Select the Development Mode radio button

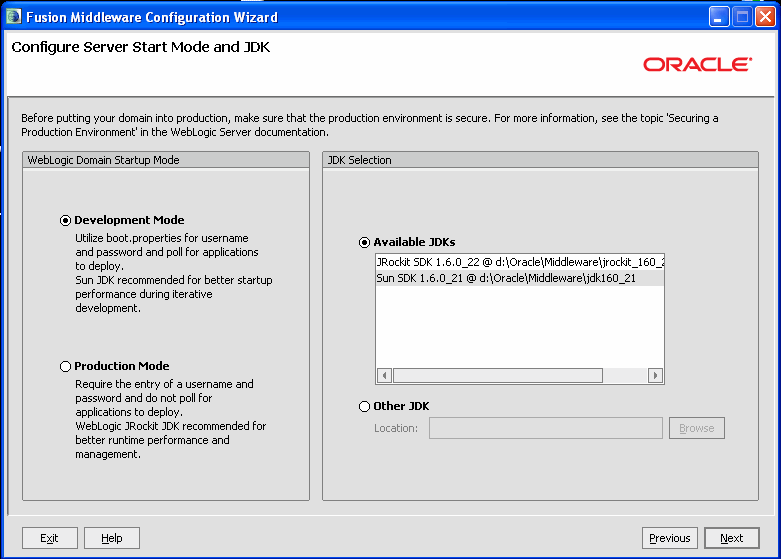[x=65, y=220]
